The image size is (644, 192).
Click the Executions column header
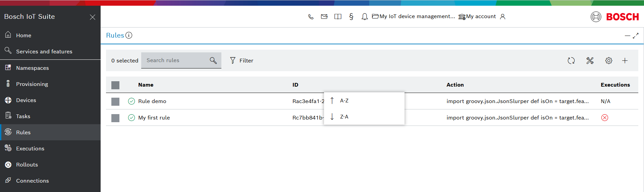pos(615,85)
